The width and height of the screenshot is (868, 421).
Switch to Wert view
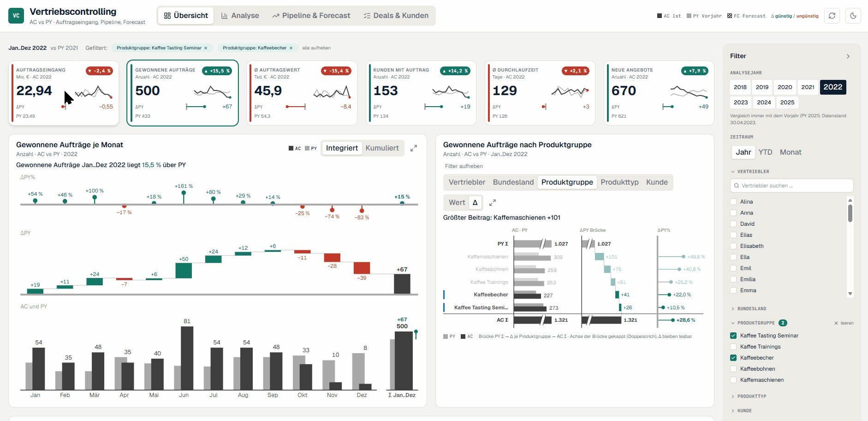coord(457,203)
